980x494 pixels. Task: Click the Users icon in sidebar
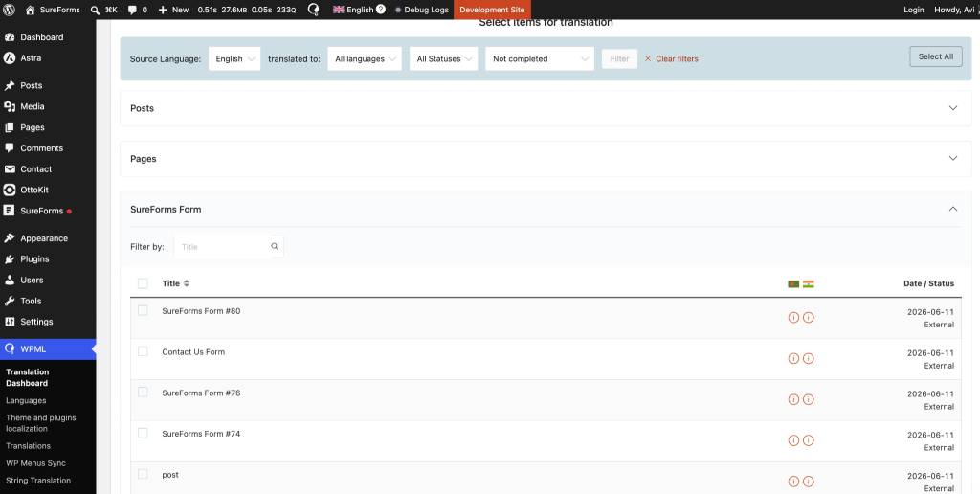[x=10, y=281]
